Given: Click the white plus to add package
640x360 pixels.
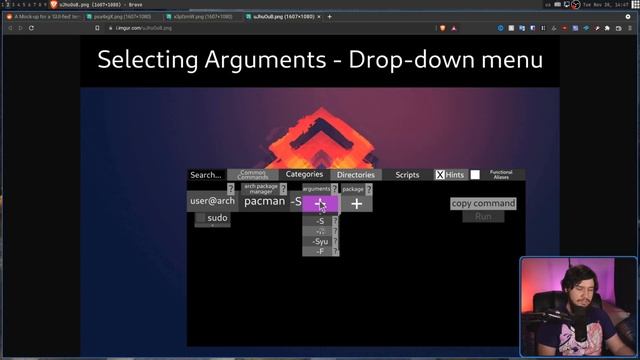Looking at the screenshot, I should (x=357, y=204).
